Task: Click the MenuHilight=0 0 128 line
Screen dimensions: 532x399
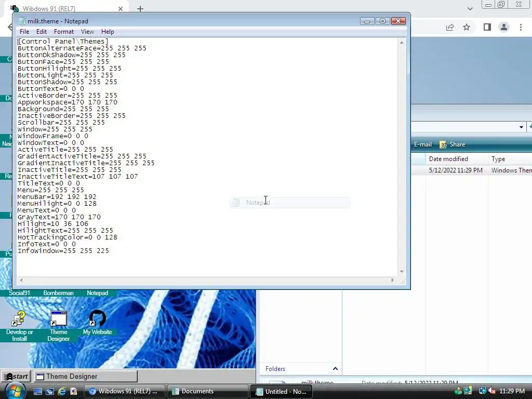Action: 57,204
